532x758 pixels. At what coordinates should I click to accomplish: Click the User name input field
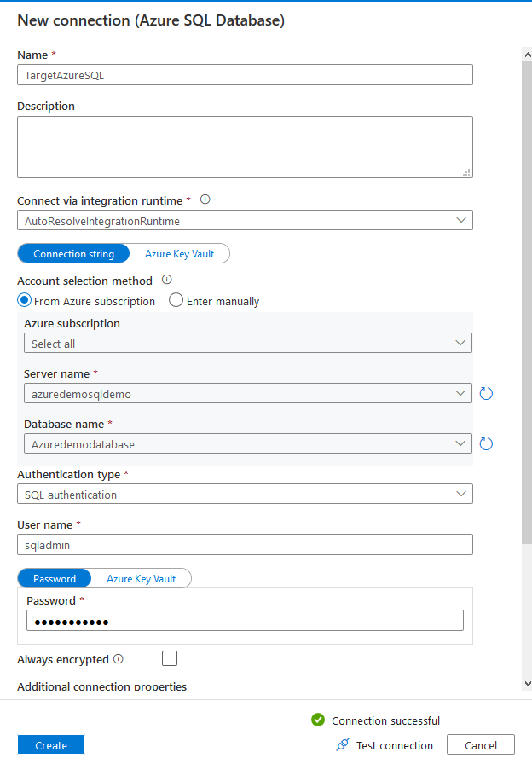245,544
